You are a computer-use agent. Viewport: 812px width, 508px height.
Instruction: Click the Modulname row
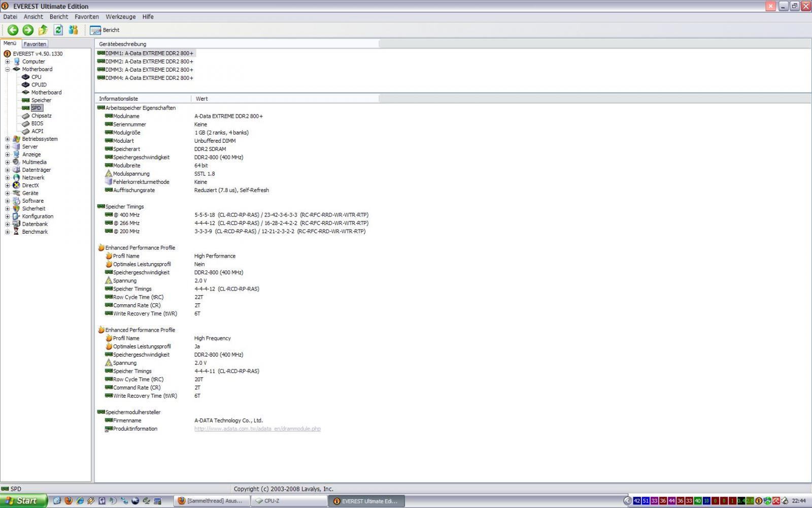(184, 116)
